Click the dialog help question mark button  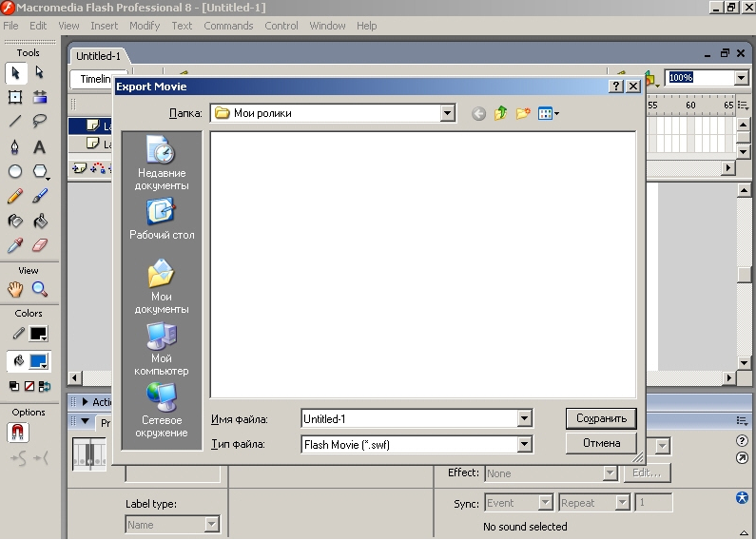(615, 87)
